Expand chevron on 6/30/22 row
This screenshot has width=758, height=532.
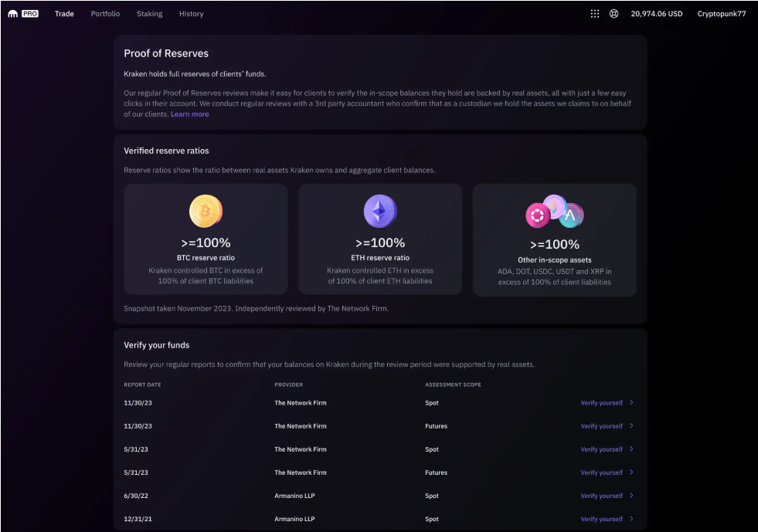coord(631,495)
